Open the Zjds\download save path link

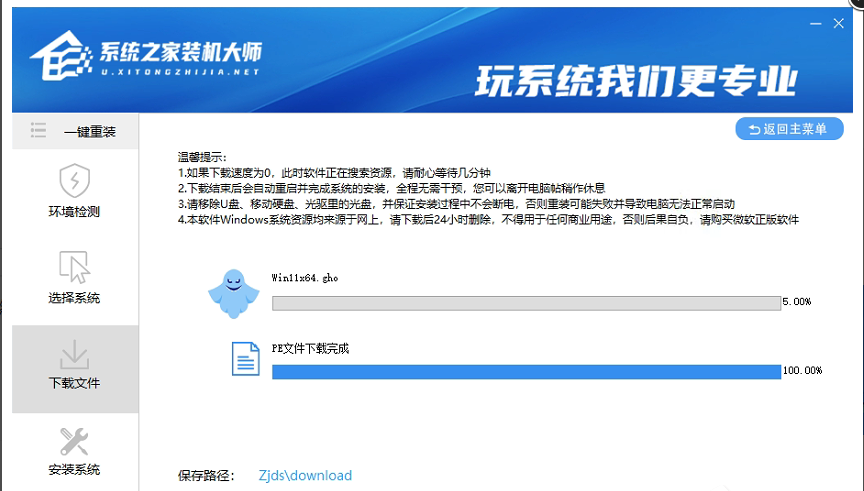(305, 476)
